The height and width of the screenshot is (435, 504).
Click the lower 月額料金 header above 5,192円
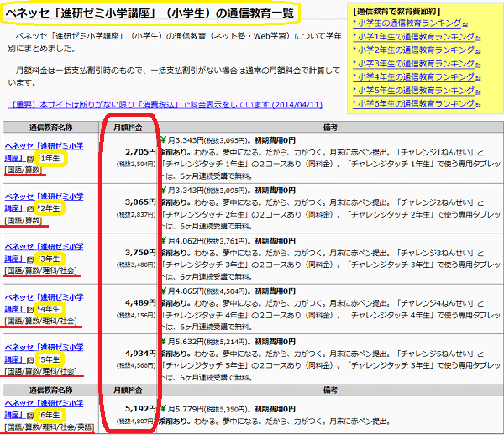(128, 390)
